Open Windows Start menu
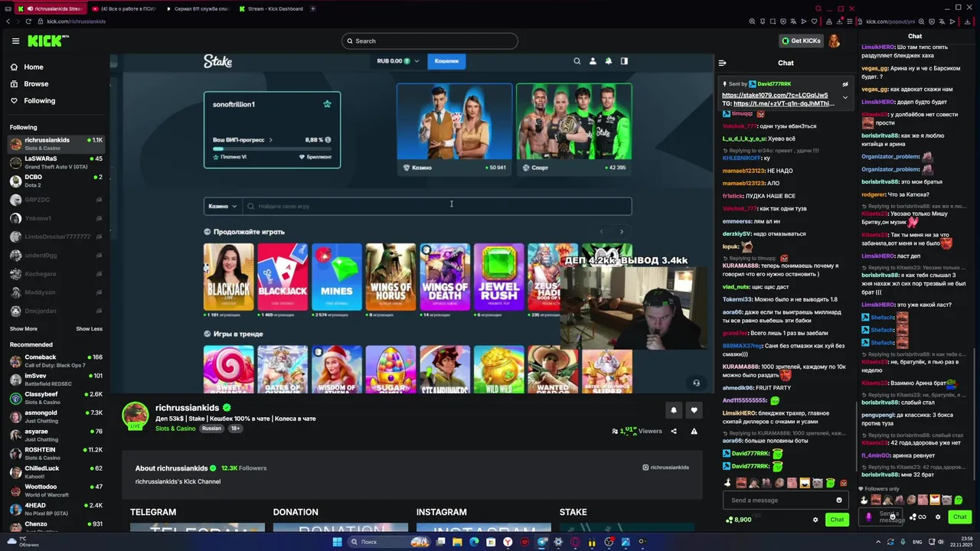This screenshot has width=980, height=551. (337, 542)
